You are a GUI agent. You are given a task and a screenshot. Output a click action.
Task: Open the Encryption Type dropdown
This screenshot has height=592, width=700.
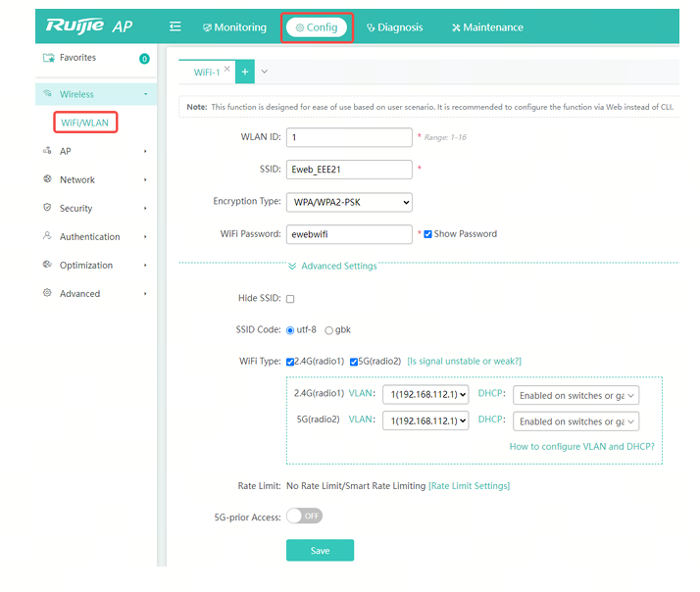point(349,202)
